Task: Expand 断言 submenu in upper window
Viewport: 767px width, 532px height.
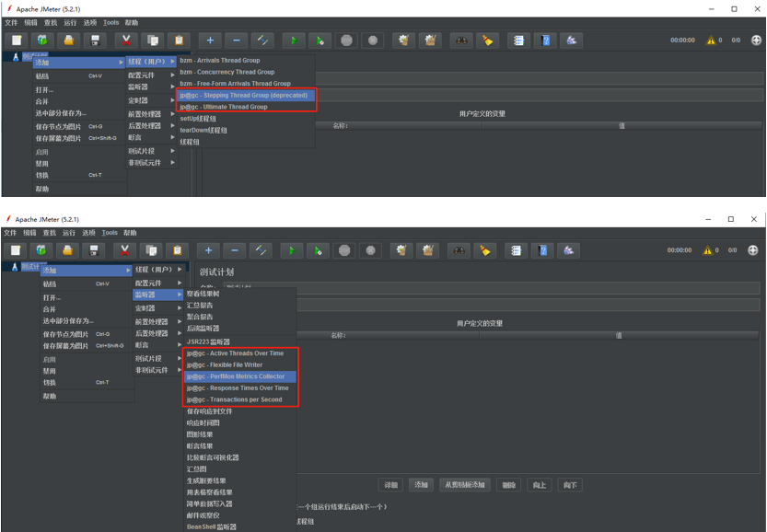Action: point(152,138)
